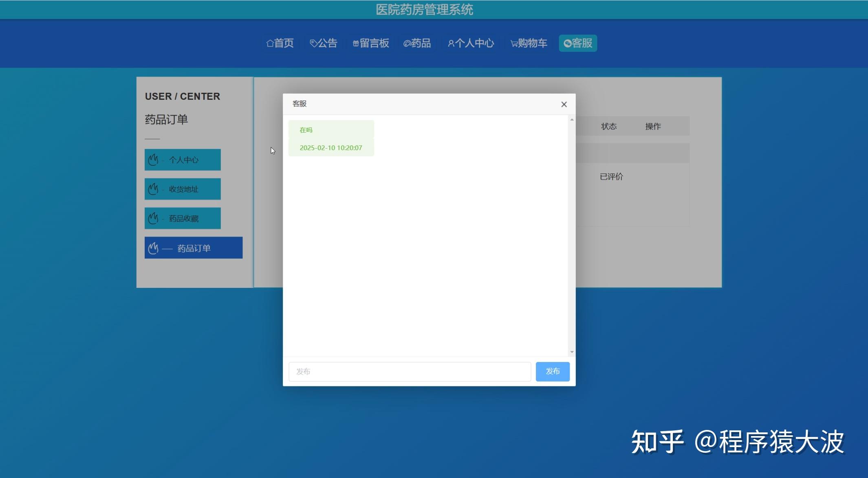
Task: Click the message board icon beside 留言板
Action: [355, 43]
